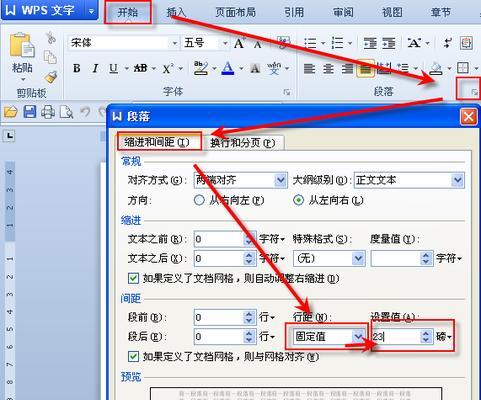
Task: Switch to 缩进和间距 dialog tab
Action: [x=159, y=142]
